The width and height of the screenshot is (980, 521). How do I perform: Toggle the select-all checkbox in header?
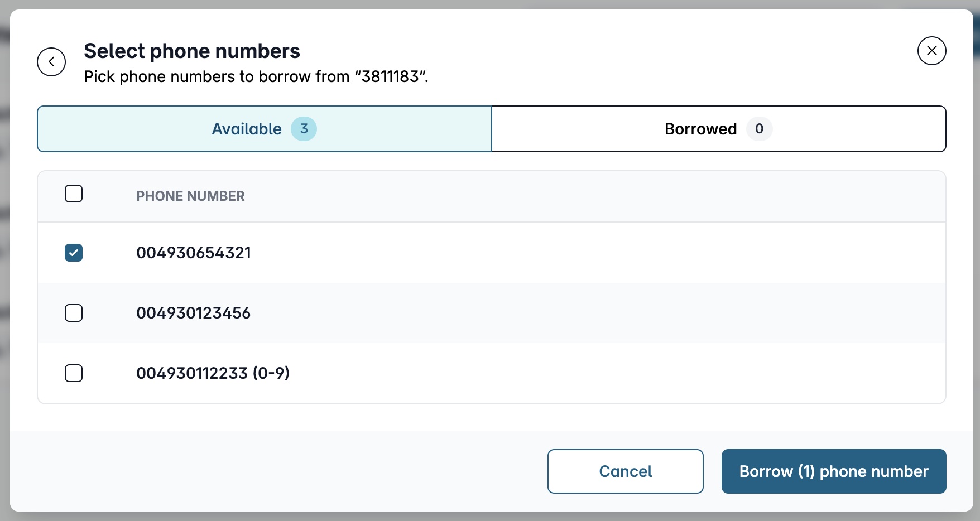click(74, 194)
